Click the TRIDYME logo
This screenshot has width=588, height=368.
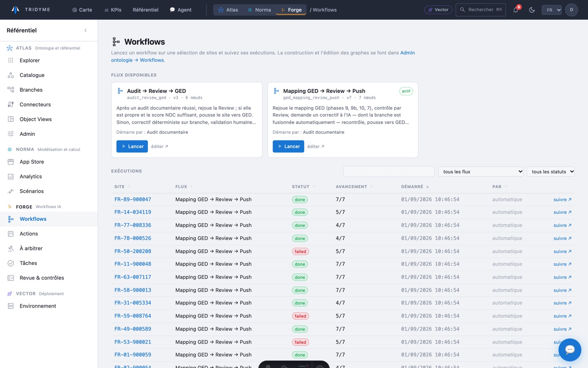click(31, 9)
